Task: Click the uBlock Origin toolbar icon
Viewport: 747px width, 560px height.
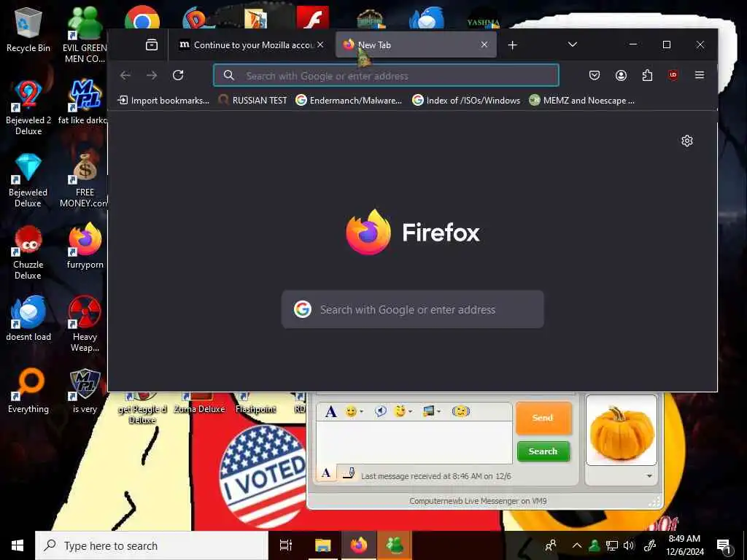Action: pos(673,75)
